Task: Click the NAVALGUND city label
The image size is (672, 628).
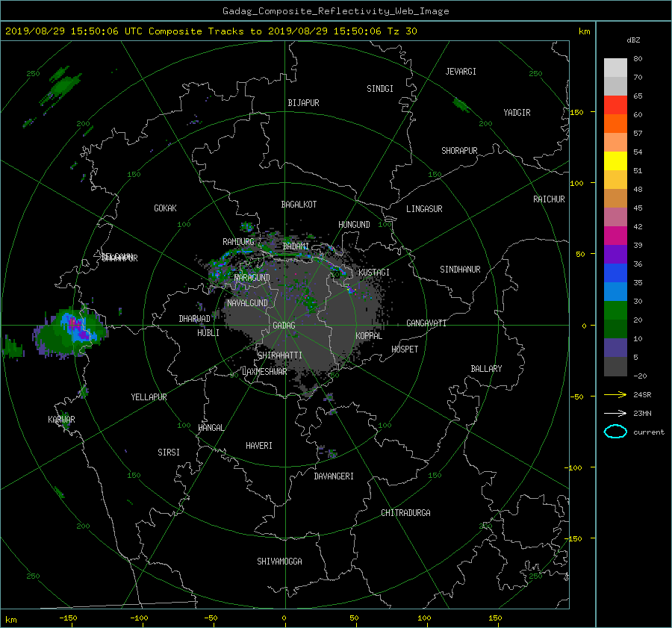Action: point(247,302)
